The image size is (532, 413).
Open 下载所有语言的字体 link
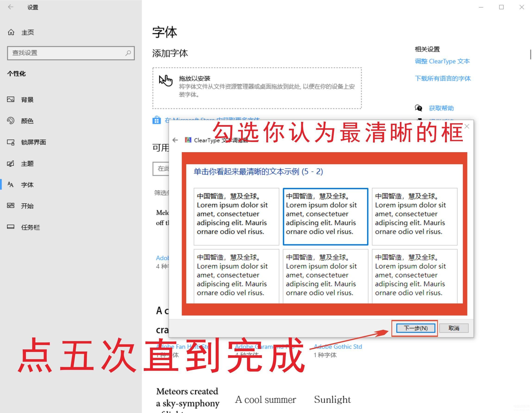click(x=443, y=78)
